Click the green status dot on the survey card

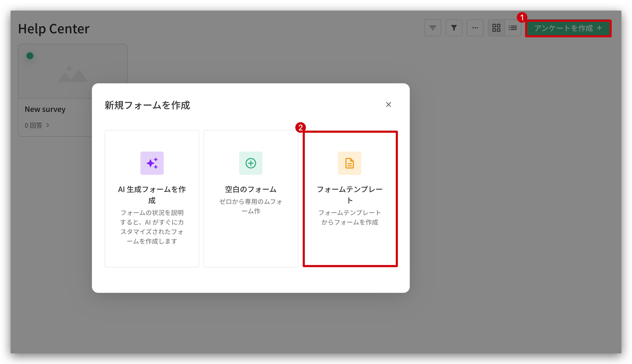click(x=30, y=56)
